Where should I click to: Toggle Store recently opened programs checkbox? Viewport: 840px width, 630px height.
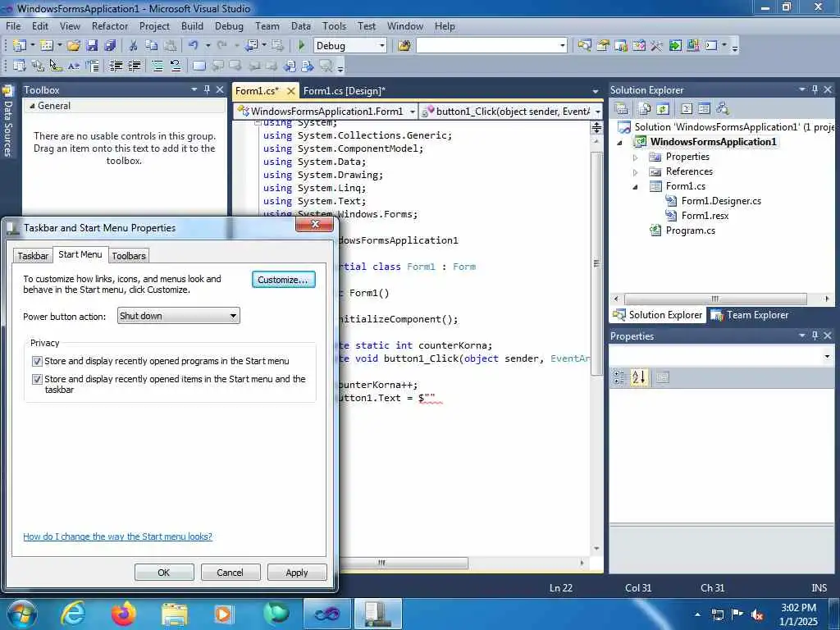point(37,361)
